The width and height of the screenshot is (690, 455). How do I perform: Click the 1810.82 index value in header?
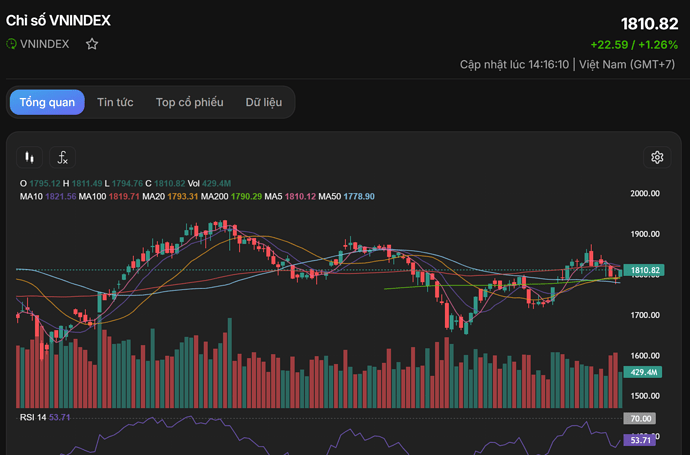click(650, 24)
